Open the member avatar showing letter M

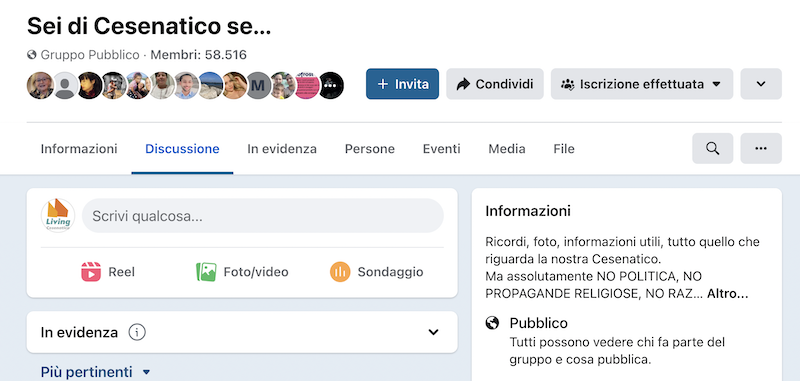coord(259,85)
